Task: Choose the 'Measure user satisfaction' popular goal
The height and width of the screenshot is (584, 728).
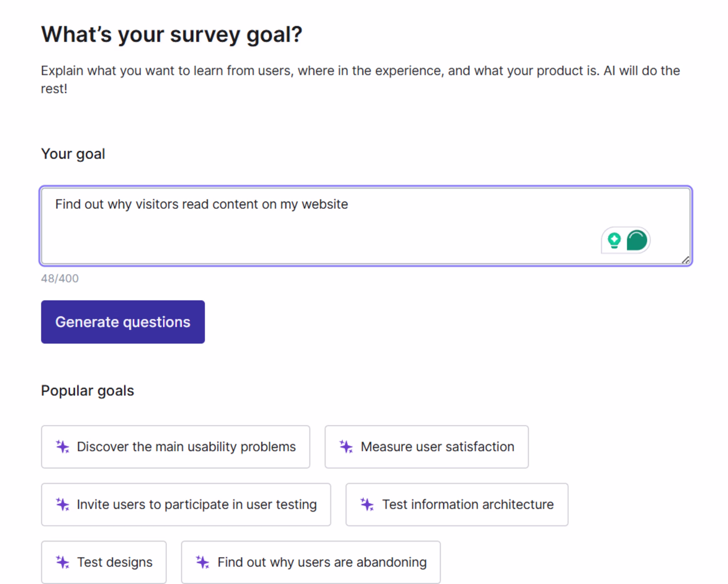Action: pos(426,446)
